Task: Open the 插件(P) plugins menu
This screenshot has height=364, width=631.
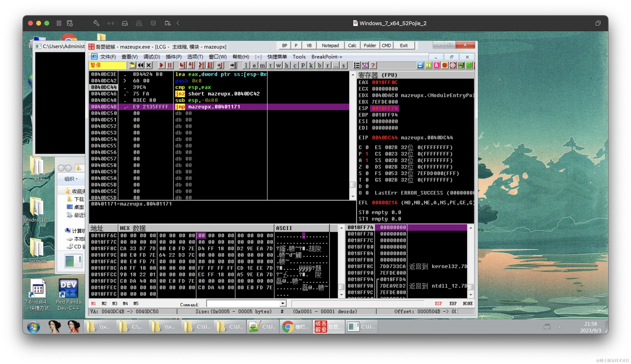Action: pos(173,57)
